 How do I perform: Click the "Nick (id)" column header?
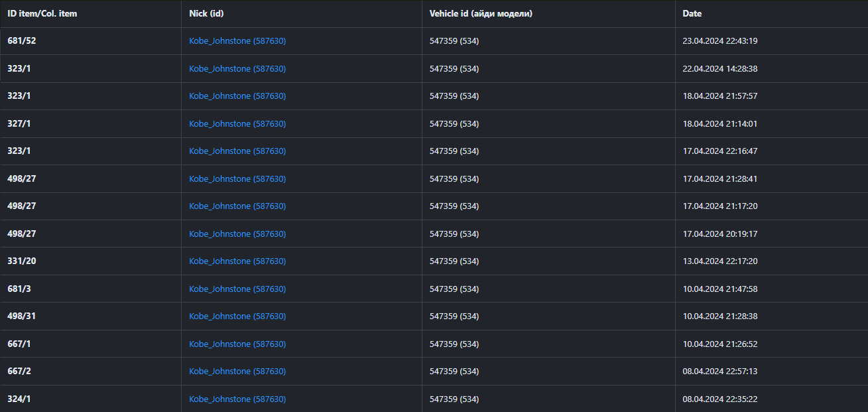(210, 14)
